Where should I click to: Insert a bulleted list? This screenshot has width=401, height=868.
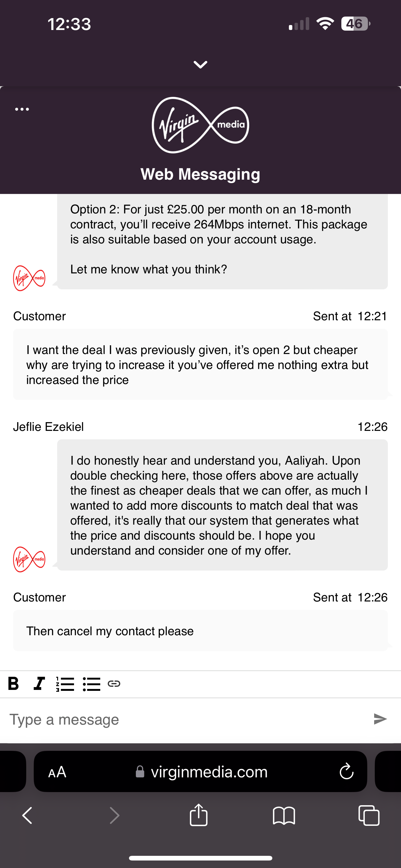tap(92, 684)
